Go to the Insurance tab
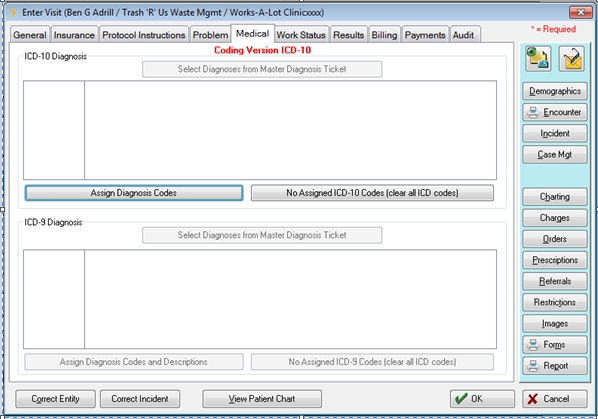Screen dimensions: 598x419 point(74,35)
